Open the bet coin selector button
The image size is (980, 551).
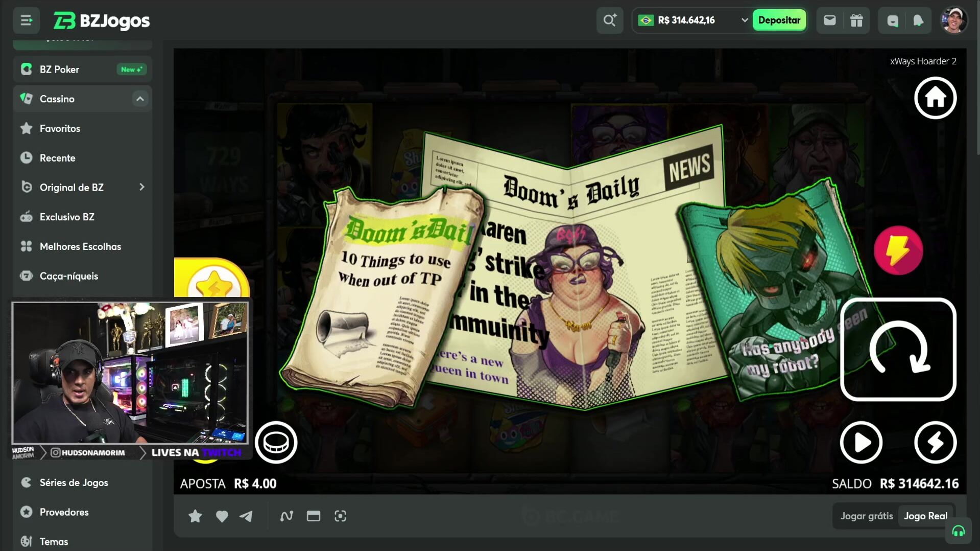click(x=276, y=443)
